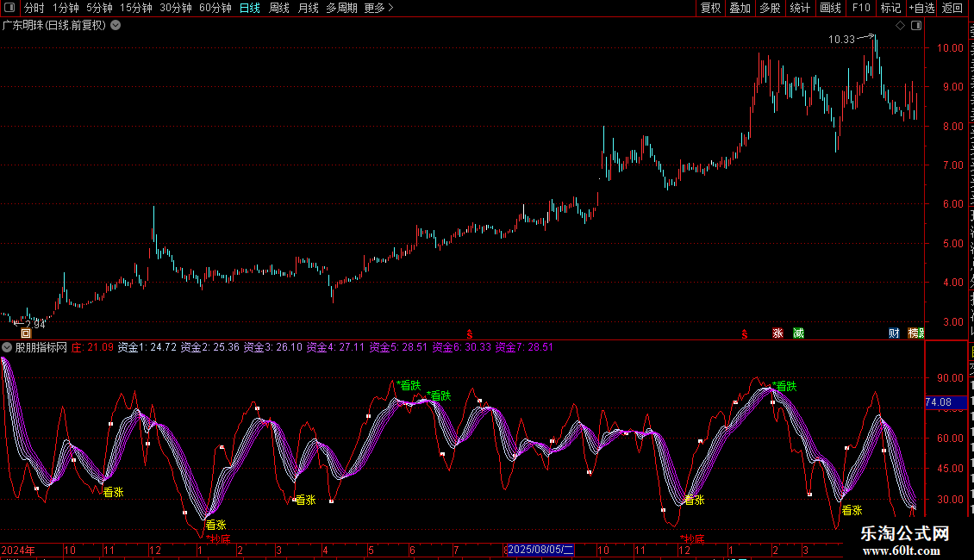Open the dropdown beside 广东明珠(日线.前复权)
Image resolution: width=974 pixels, height=560 pixels.
116,26
